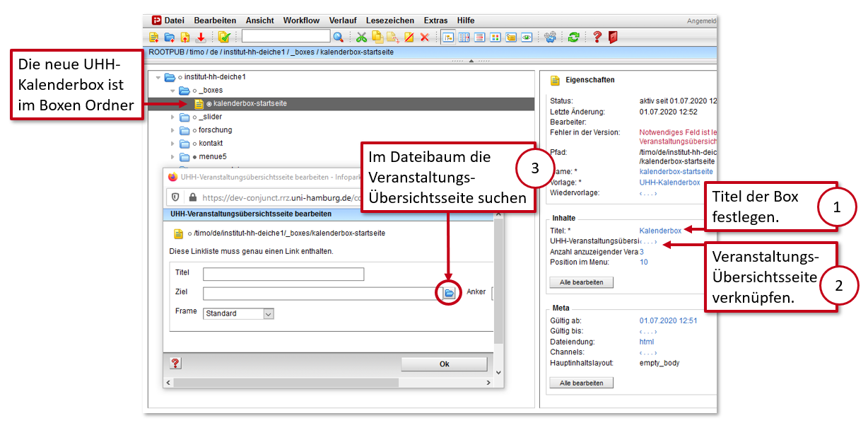The width and height of the screenshot is (868, 440).
Task: Click the copy files toolbar icon
Action: [x=377, y=37]
